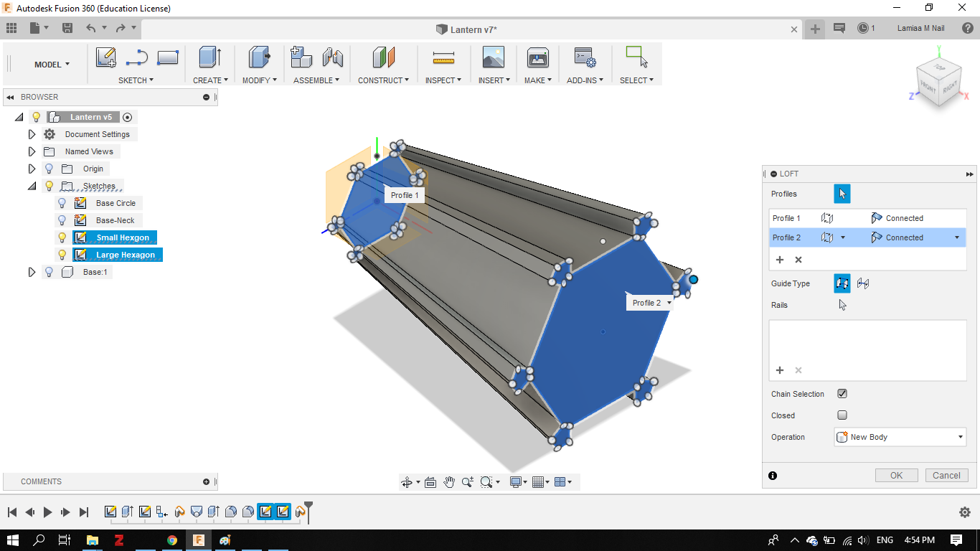Click the Redo arrow icon
Image resolution: width=980 pixels, height=551 pixels.
tap(121, 28)
